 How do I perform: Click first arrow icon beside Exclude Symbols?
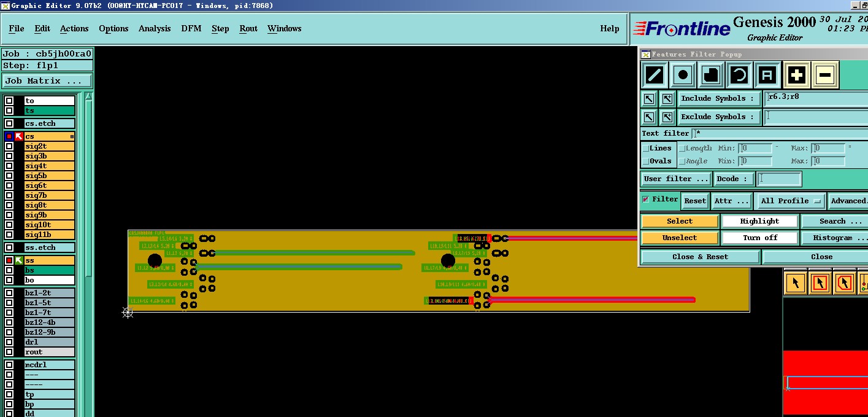coord(649,117)
